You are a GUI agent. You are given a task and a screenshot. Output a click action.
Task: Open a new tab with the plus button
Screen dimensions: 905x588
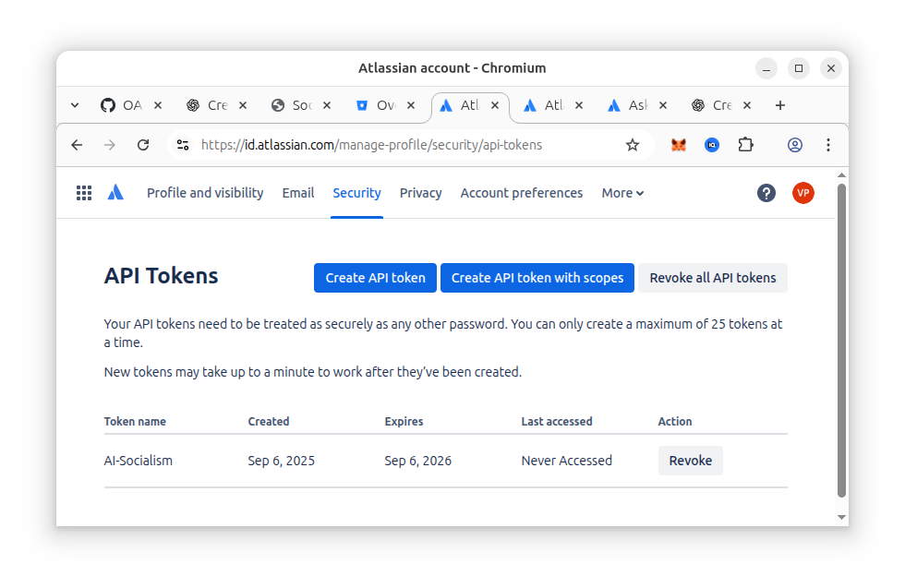tap(779, 105)
